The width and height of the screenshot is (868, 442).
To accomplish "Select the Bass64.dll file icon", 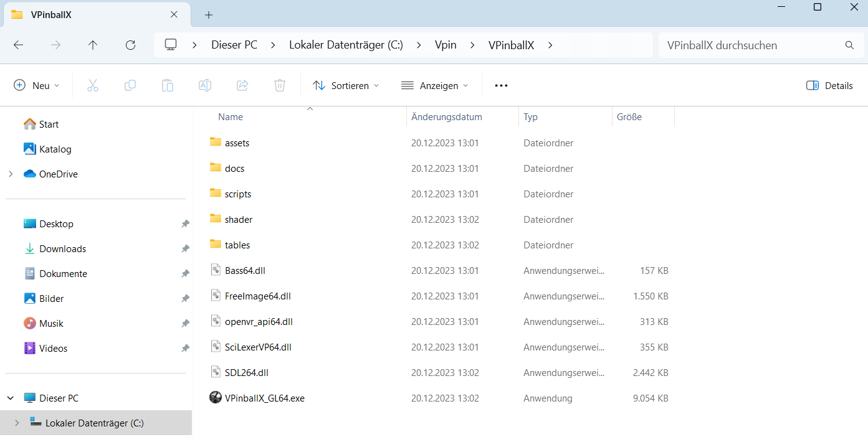I will coord(216,270).
